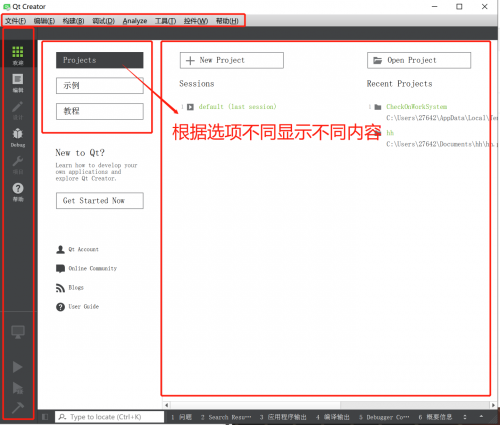Click the New Project button
This screenshot has width=500, height=425.
point(232,60)
